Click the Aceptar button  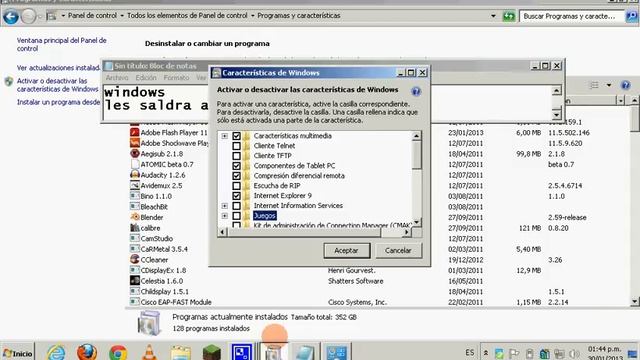click(x=347, y=251)
